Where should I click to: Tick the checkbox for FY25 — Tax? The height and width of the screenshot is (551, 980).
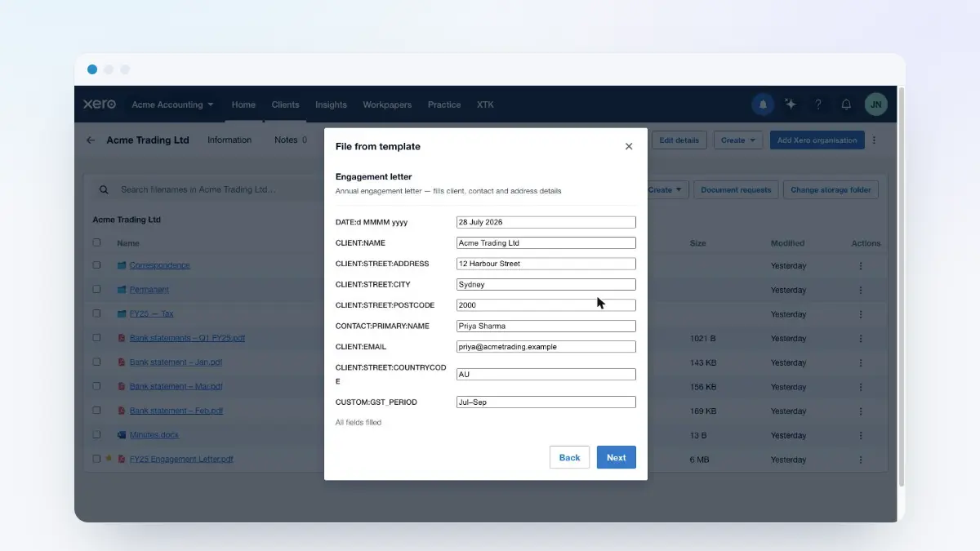pos(97,313)
